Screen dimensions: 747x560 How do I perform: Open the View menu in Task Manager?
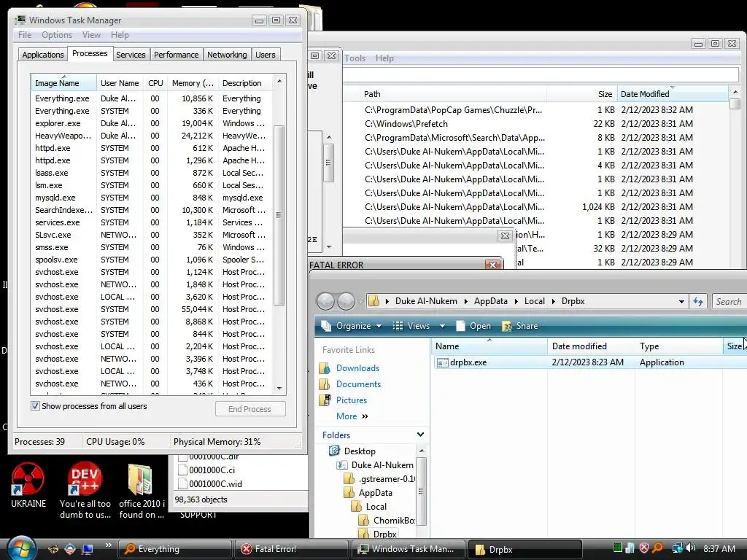click(91, 35)
